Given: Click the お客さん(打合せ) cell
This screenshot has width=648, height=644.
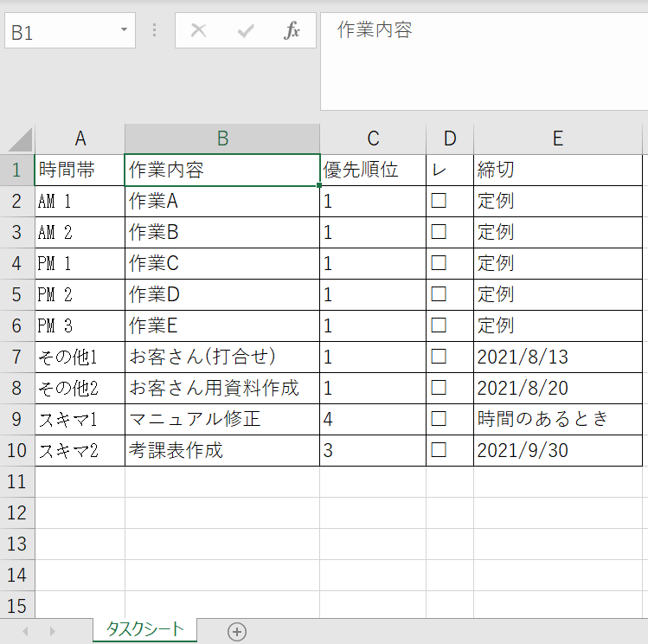Looking at the screenshot, I should pyautogui.click(x=222, y=357).
